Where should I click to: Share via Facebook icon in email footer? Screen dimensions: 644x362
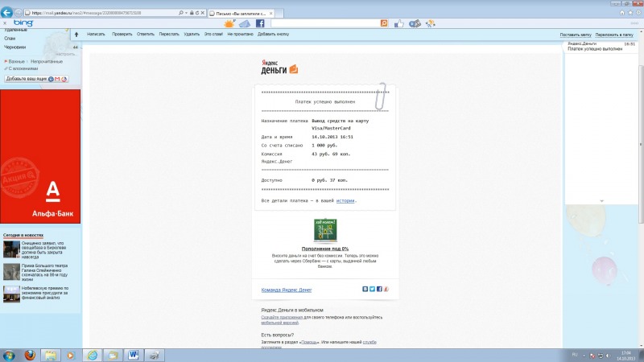click(378, 289)
